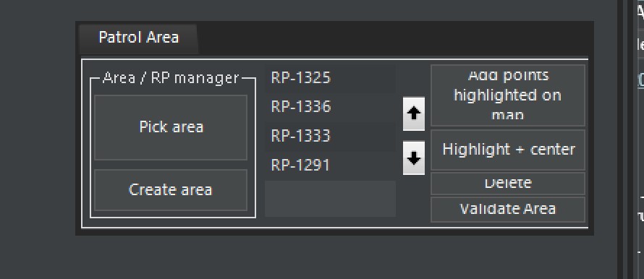
Task: Select RP-1333 in the list
Action: click(330, 136)
